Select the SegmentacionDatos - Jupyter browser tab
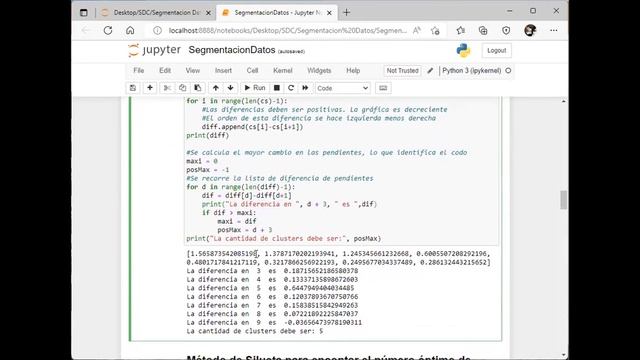Viewport: 640px width, 360px height. tap(277, 13)
